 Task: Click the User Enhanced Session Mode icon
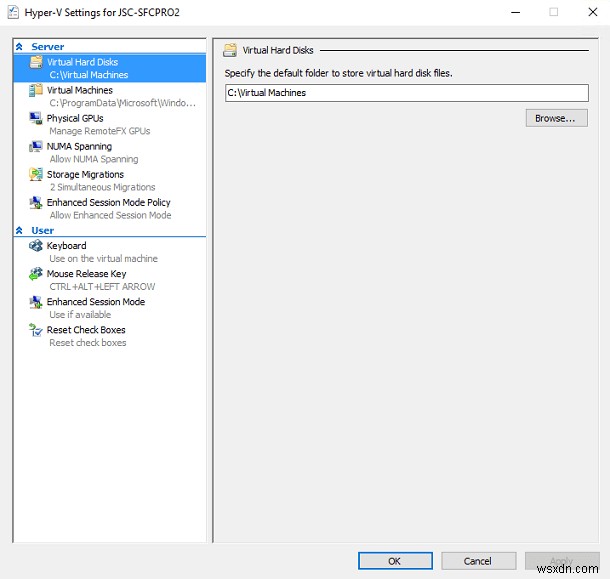pyautogui.click(x=36, y=302)
